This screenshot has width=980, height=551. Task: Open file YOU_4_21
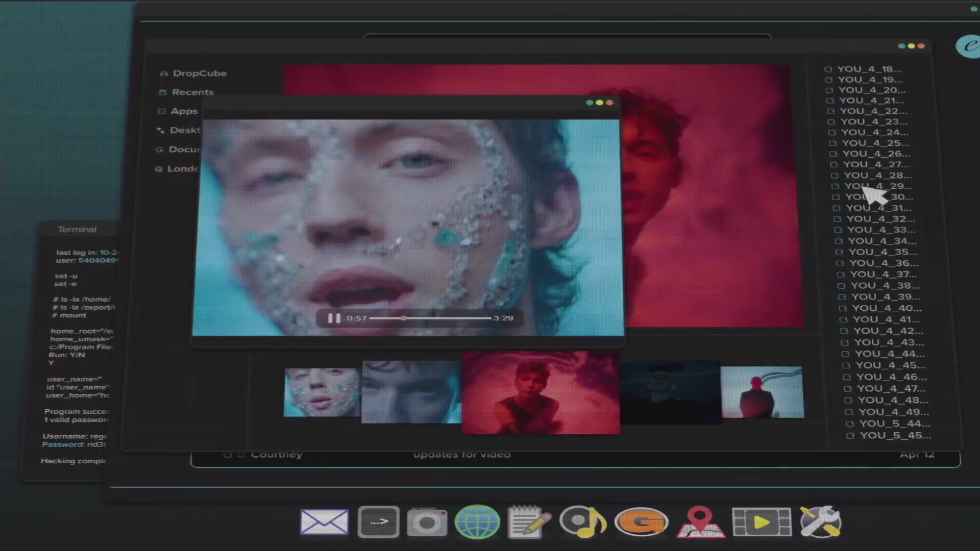(x=871, y=101)
